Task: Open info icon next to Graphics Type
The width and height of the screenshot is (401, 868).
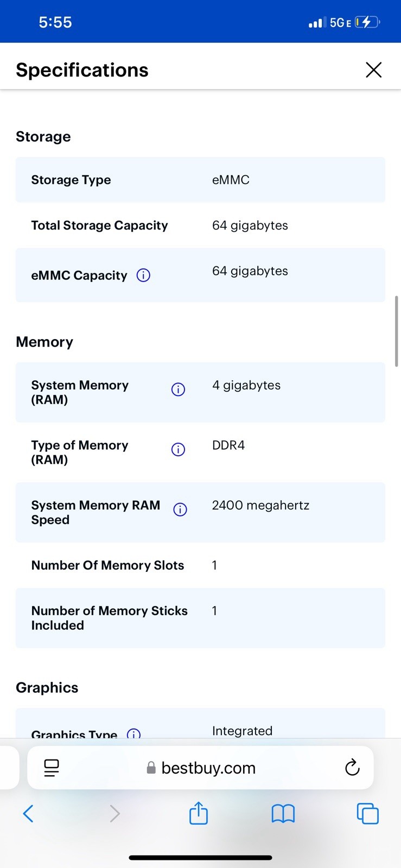Action: [x=133, y=733]
